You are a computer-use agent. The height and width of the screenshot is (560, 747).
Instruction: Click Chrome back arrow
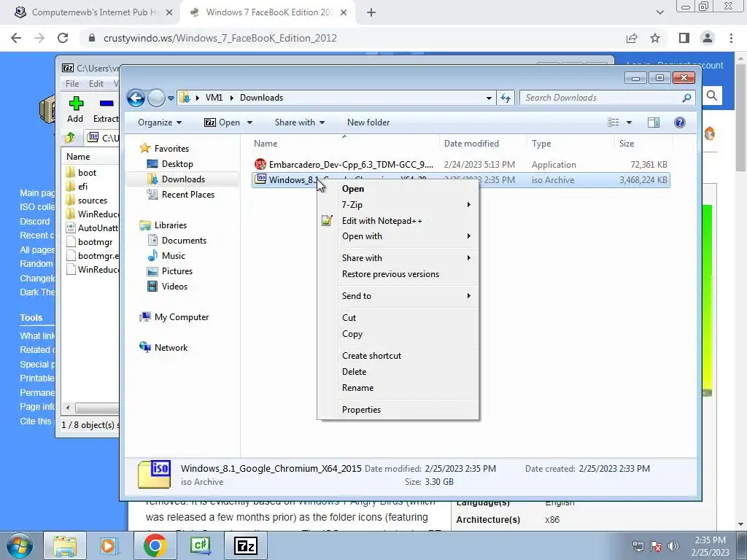[16, 38]
